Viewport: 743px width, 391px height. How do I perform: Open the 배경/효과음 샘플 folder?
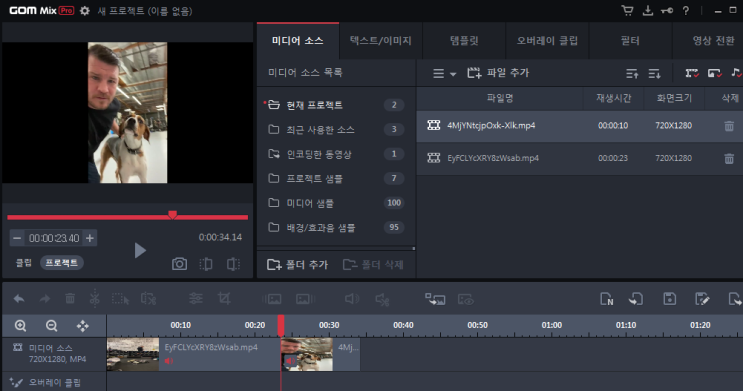(336, 227)
